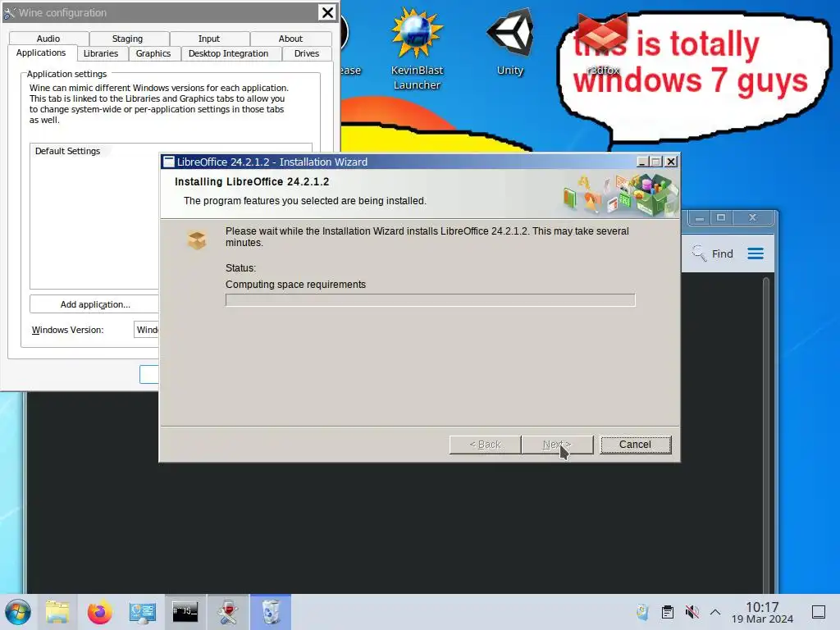Open the Unity desktop shortcut
Image resolution: width=840 pixels, height=630 pixels.
[510, 43]
